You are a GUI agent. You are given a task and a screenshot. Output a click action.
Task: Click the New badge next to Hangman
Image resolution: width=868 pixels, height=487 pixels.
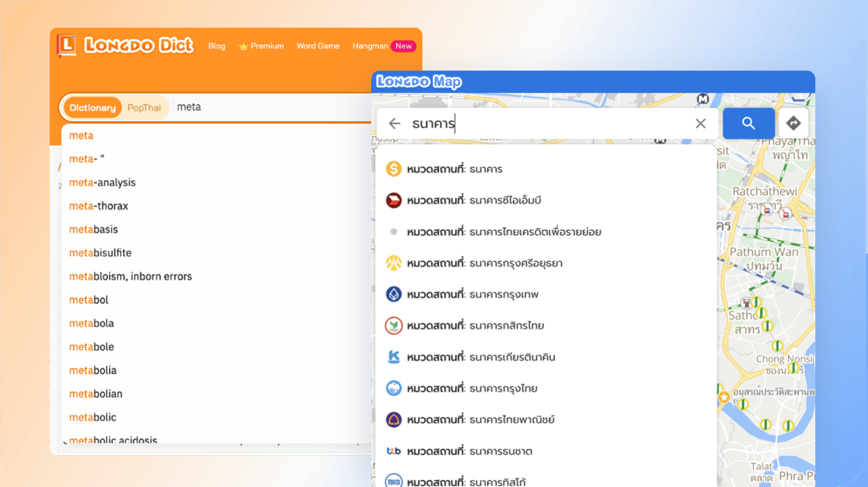(x=404, y=46)
